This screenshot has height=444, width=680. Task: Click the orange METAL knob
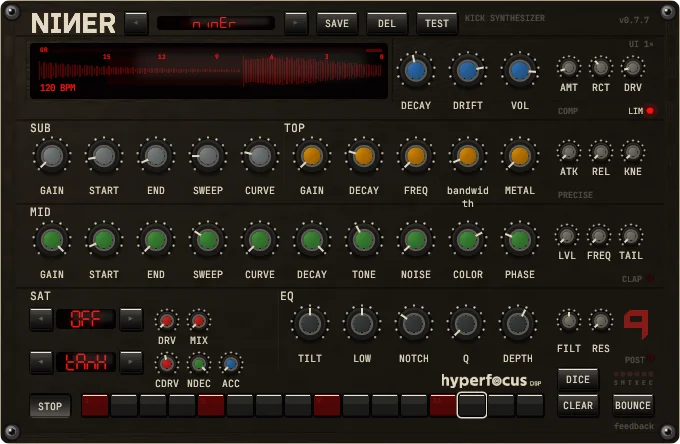point(520,156)
